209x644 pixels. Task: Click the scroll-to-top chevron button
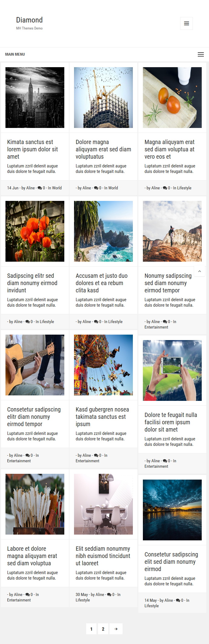(200, 271)
